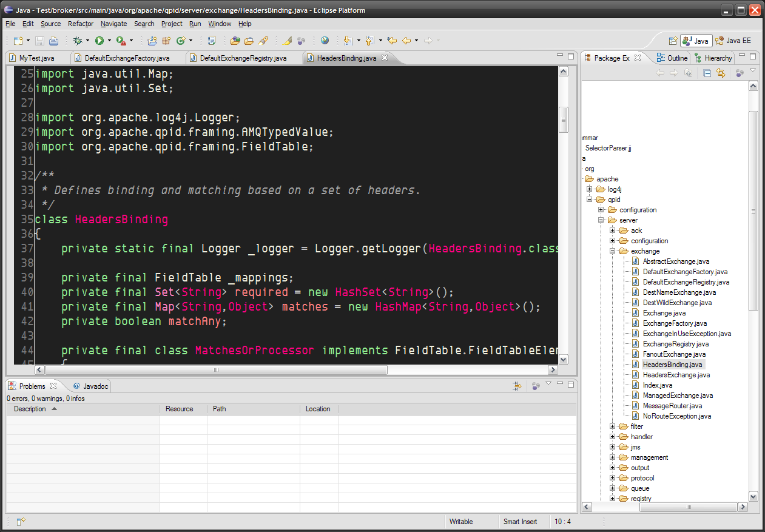Switch to the Java EE perspective
765x532 pixels.
point(733,41)
